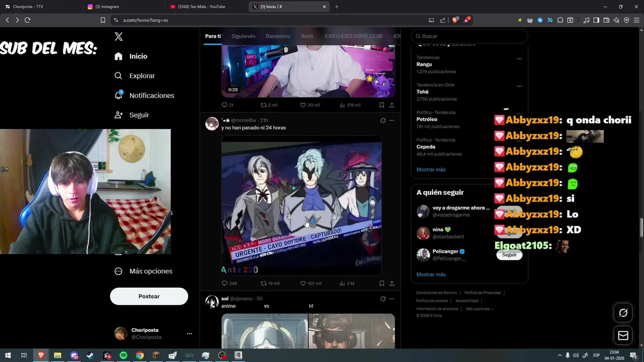Click the x.com address bar
Screen dimensions: 644x362
click(267, 20)
